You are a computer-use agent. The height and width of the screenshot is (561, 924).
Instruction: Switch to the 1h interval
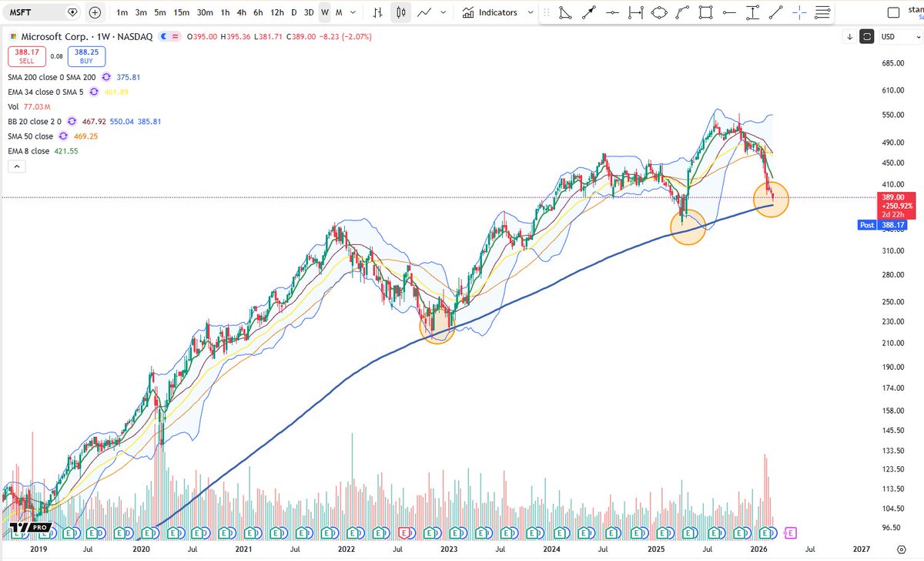coord(225,12)
